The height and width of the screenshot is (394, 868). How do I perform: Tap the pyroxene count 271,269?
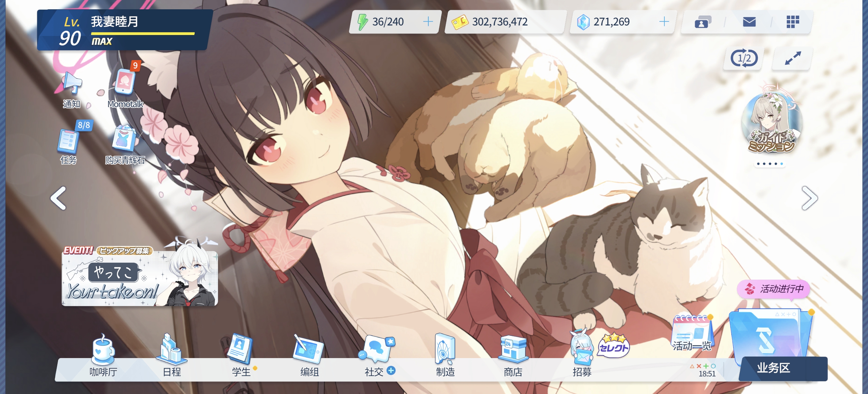(611, 22)
